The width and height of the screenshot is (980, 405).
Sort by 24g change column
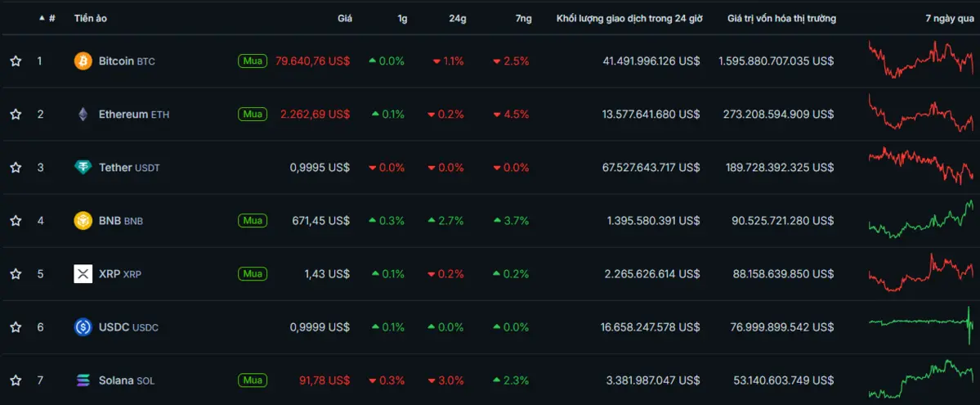click(x=458, y=19)
